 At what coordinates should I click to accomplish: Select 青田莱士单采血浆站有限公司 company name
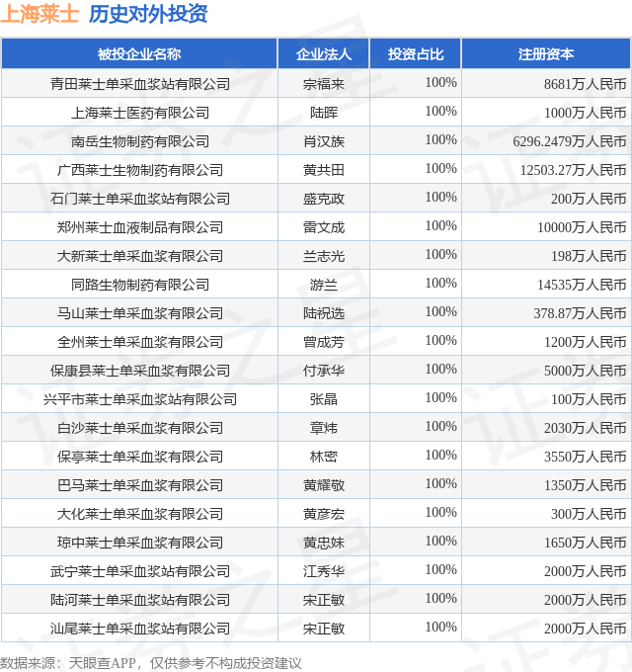pos(140,84)
